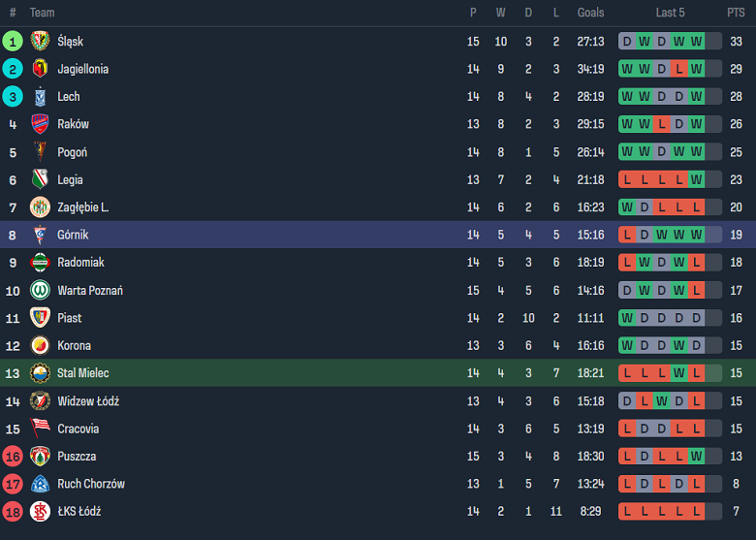Click the Legia club logo
The width and height of the screenshot is (756, 540).
pos(40,179)
